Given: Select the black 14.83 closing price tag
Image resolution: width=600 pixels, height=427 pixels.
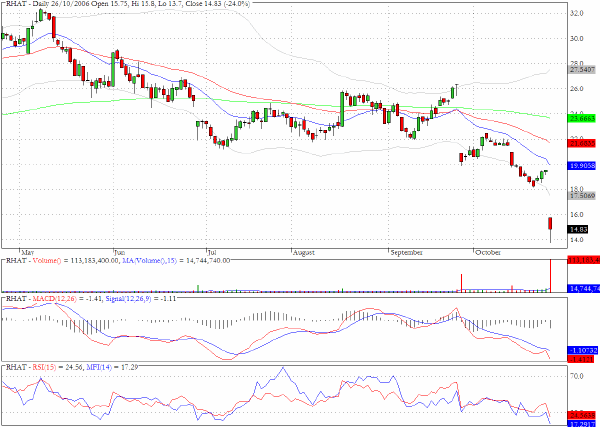Looking at the screenshot, I should (578, 229).
